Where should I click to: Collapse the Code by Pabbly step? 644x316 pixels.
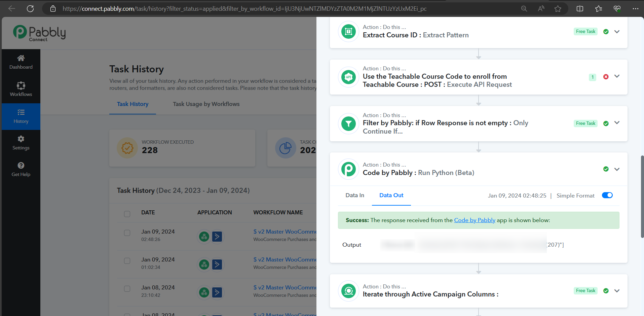click(x=617, y=169)
